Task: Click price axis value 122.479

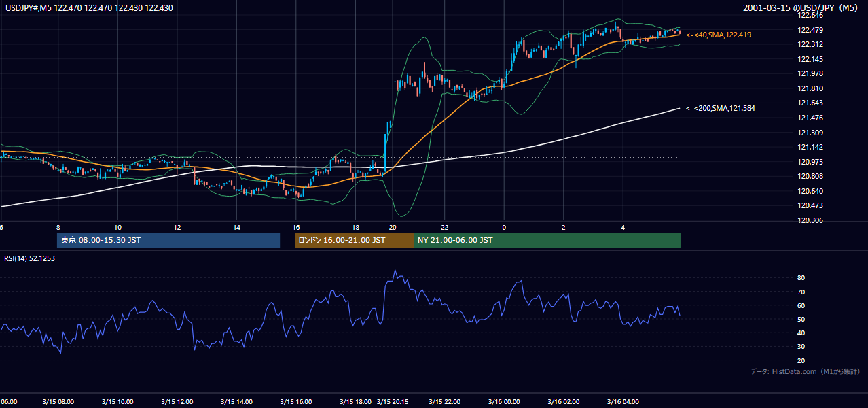Action: coord(811,30)
